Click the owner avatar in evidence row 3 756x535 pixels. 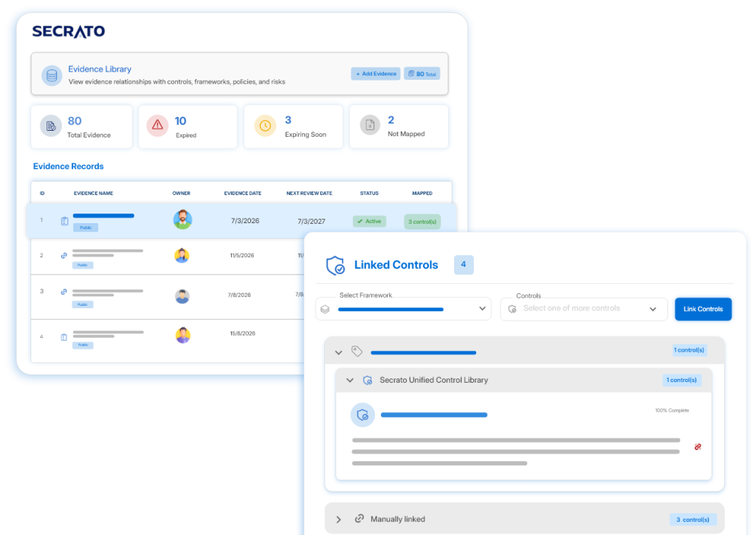[x=182, y=296]
